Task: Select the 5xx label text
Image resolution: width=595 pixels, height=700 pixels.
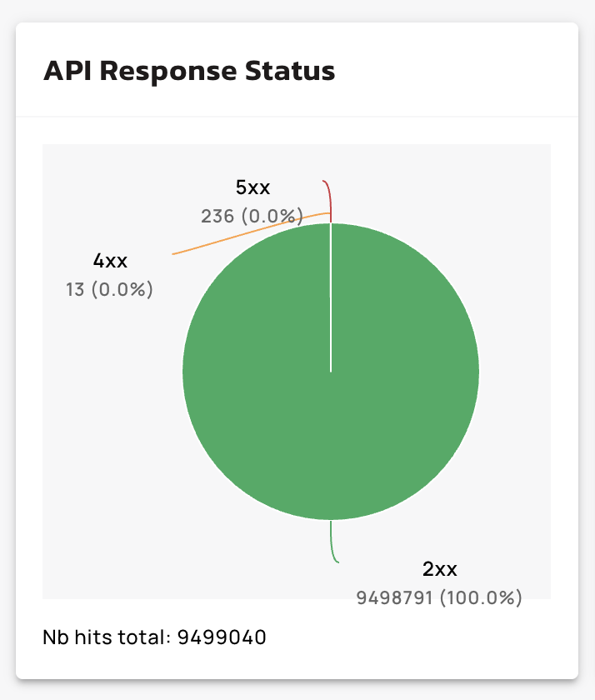Action: coord(253,187)
